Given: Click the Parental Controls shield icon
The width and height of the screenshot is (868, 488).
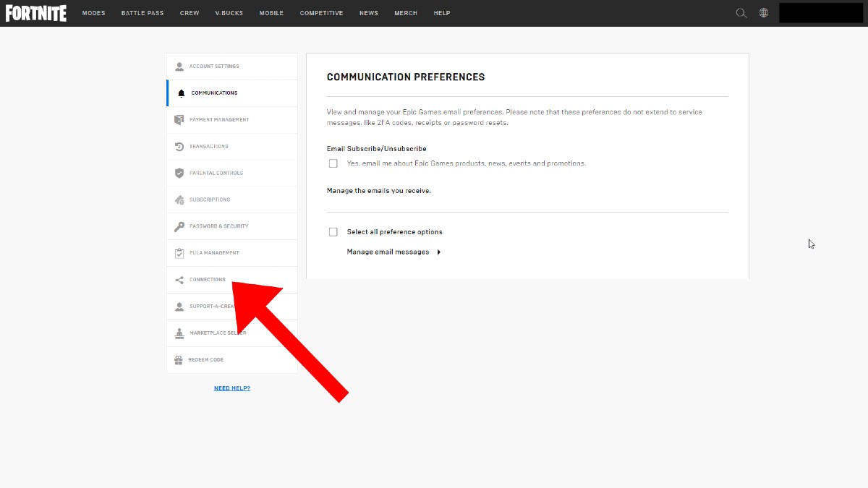Looking at the screenshot, I should pos(179,174).
